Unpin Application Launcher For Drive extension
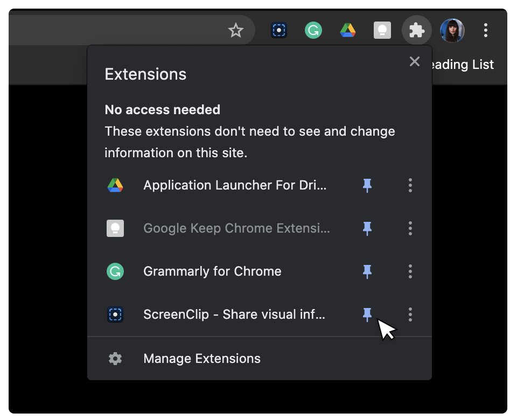Screen dimensions: 517x420 click(367, 185)
